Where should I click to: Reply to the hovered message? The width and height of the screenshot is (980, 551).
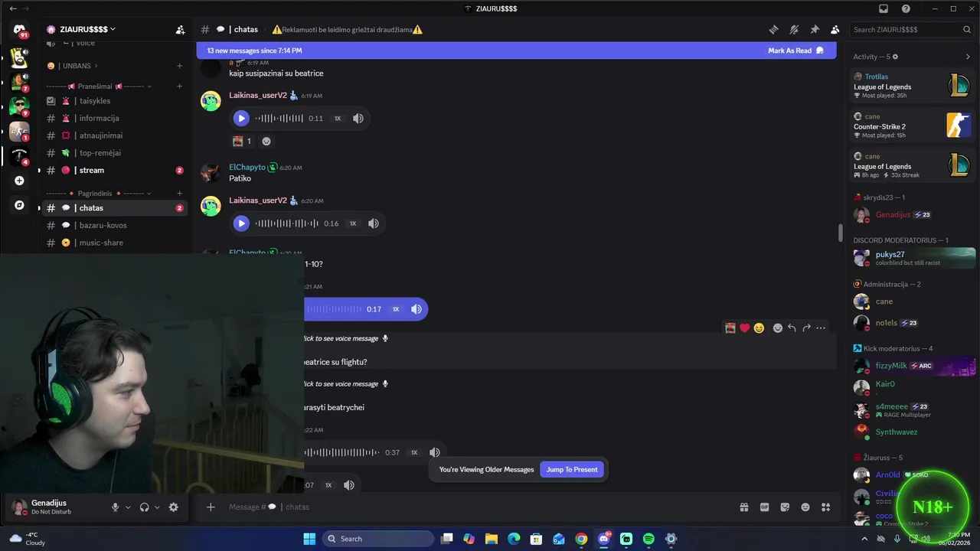(x=792, y=328)
